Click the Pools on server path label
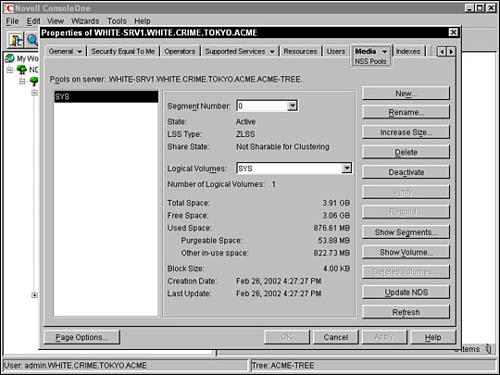 click(x=175, y=79)
